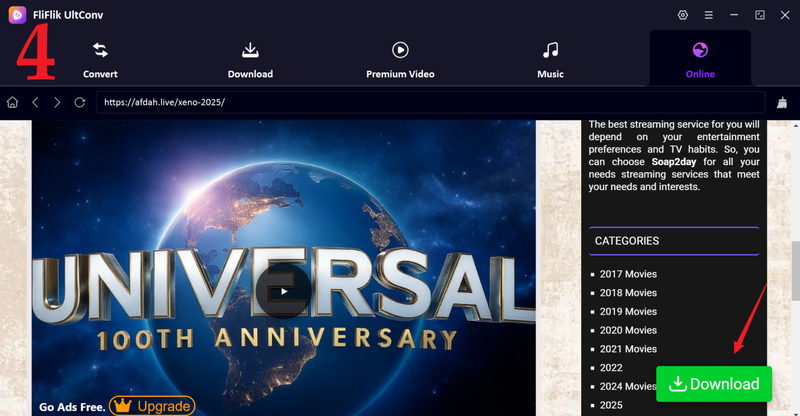Switch to the Download tab
The image size is (800, 416).
coord(250,60)
